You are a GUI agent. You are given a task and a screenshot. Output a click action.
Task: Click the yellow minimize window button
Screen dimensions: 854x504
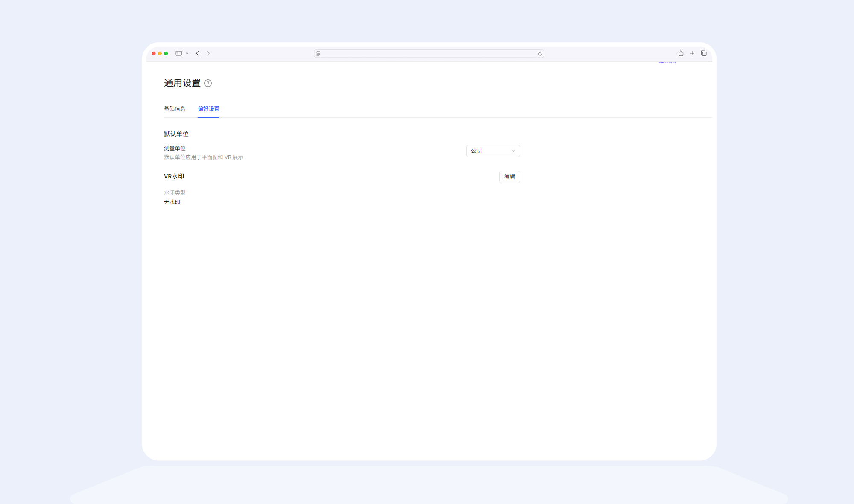[160, 53]
